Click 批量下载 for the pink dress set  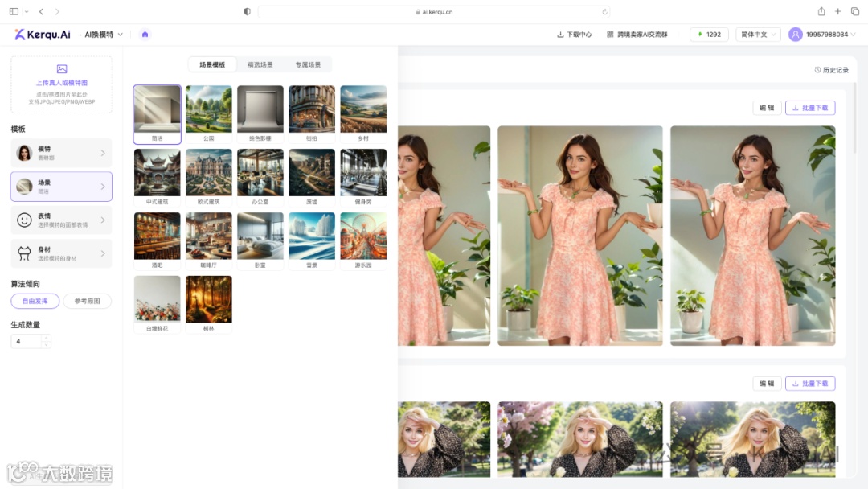click(x=810, y=108)
